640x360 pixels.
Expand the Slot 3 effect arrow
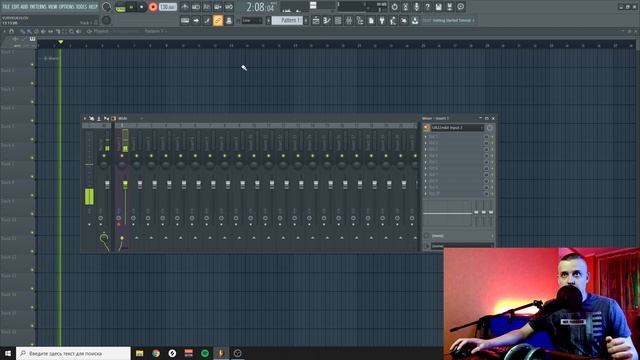(425, 149)
